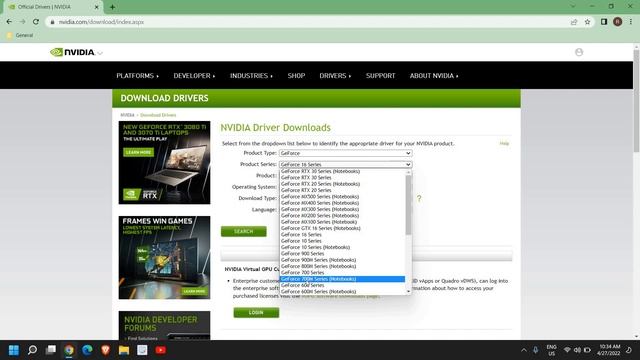The image size is (640, 360).
Task: Click the dropdown list scrollbar thumb
Action: point(408,205)
